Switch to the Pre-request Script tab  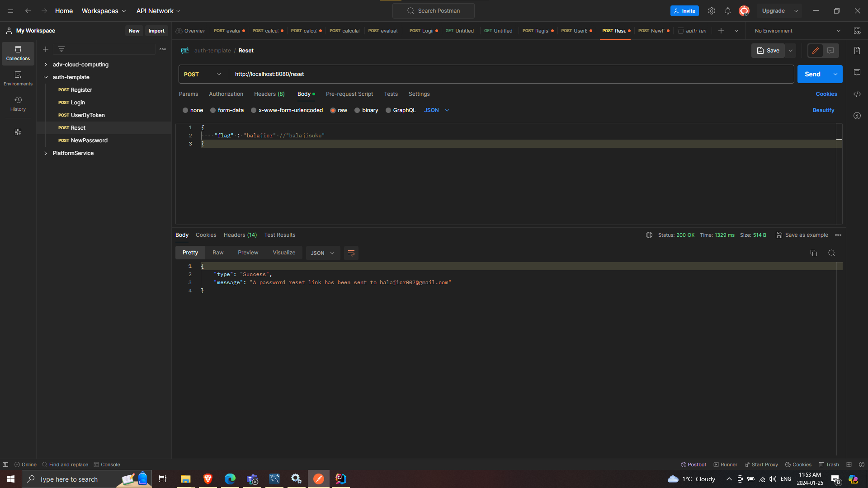349,94
